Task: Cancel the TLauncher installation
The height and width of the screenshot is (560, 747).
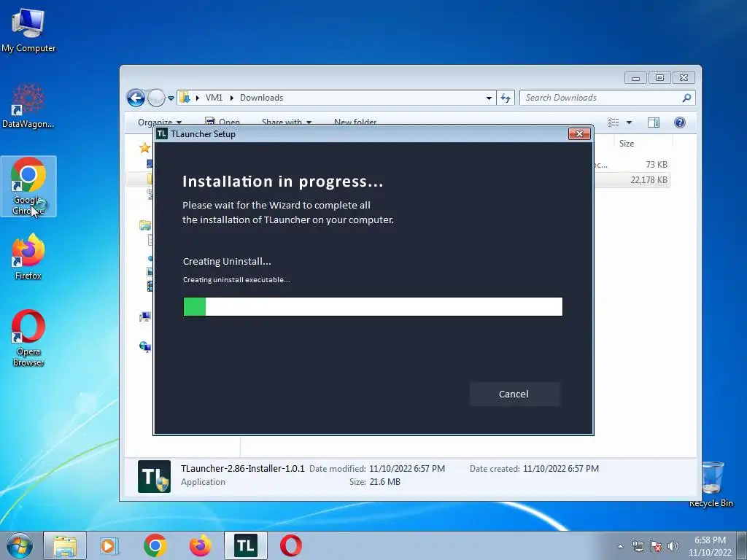Action: [514, 394]
